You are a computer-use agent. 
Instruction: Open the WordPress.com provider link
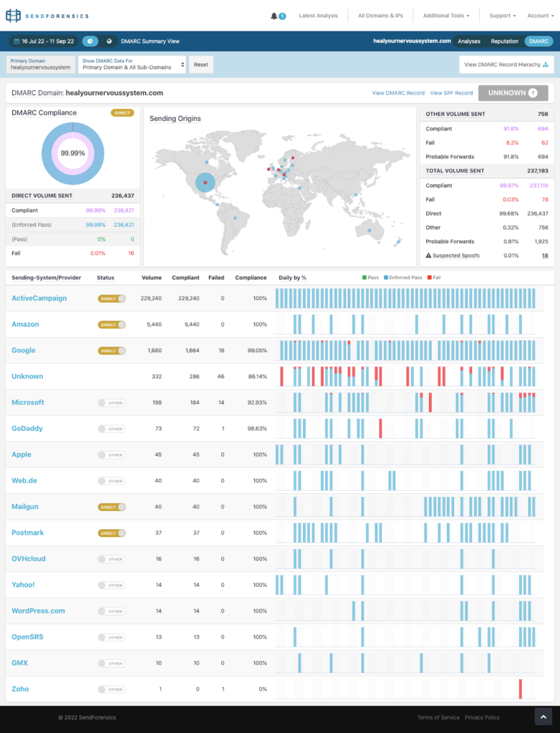click(x=39, y=611)
